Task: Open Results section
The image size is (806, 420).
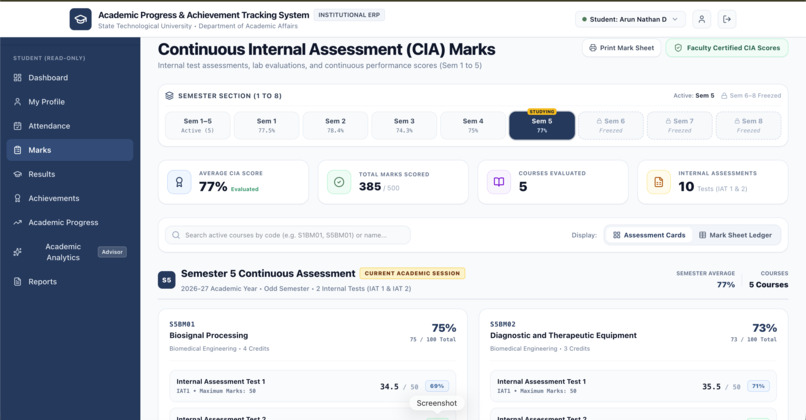Action: point(70,174)
